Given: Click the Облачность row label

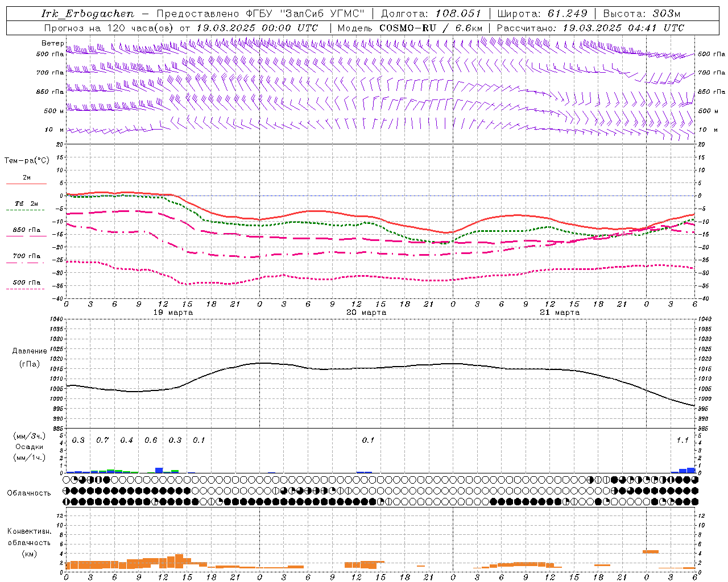Looking at the screenshot, I should coord(29,493).
